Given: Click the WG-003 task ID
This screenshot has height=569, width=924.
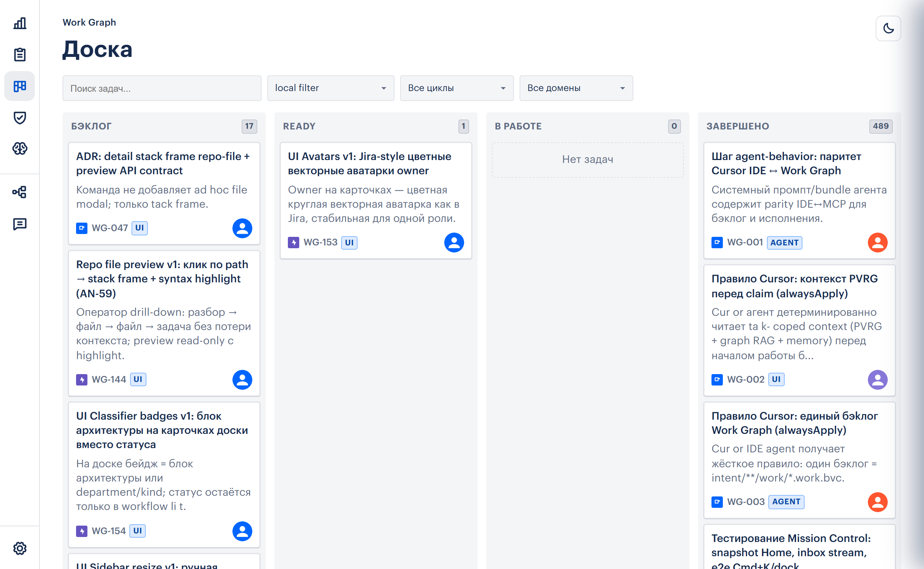Looking at the screenshot, I should [x=746, y=502].
